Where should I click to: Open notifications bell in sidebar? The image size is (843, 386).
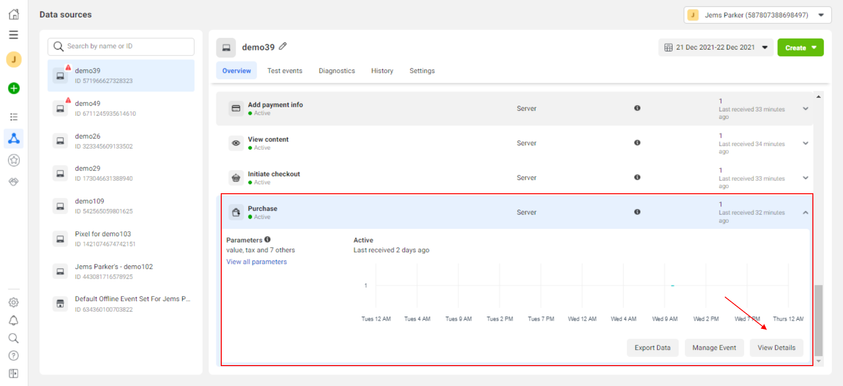[14, 320]
